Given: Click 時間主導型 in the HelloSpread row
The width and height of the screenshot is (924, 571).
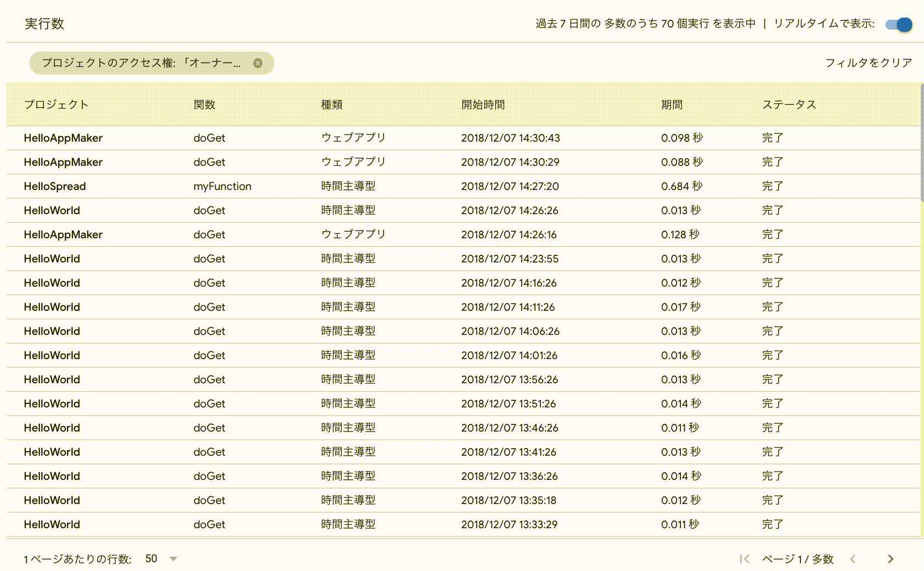Looking at the screenshot, I should [x=348, y=186].
